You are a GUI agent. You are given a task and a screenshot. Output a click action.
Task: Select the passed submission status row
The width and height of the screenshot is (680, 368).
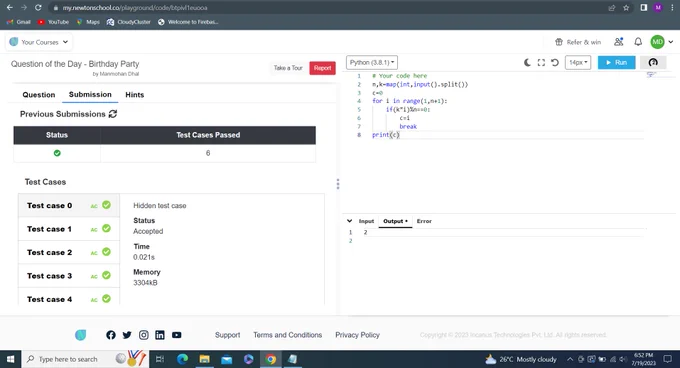coord(164,153)
